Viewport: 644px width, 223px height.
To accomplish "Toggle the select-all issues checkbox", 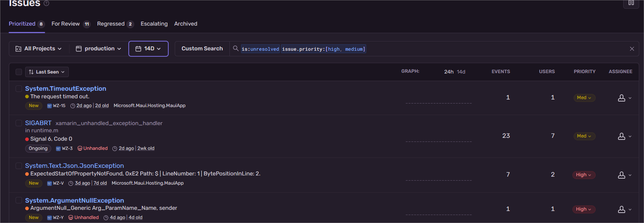I will click(x=19, y=72).
